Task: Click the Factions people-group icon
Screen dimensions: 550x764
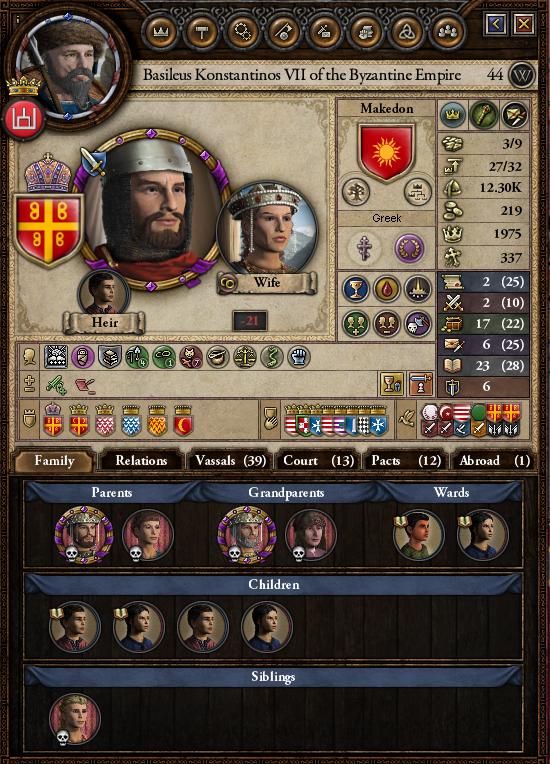Action: tap(447, 32)
